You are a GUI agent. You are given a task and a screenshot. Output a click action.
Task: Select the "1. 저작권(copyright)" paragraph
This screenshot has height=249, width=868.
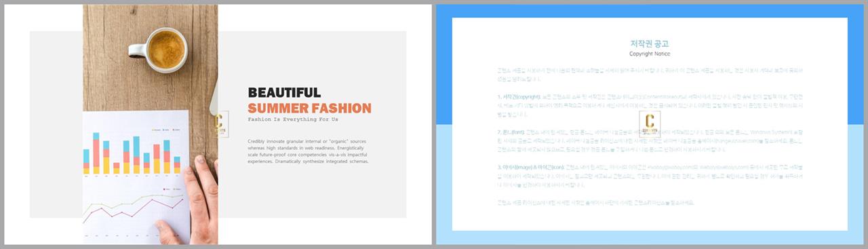(650, 105)
